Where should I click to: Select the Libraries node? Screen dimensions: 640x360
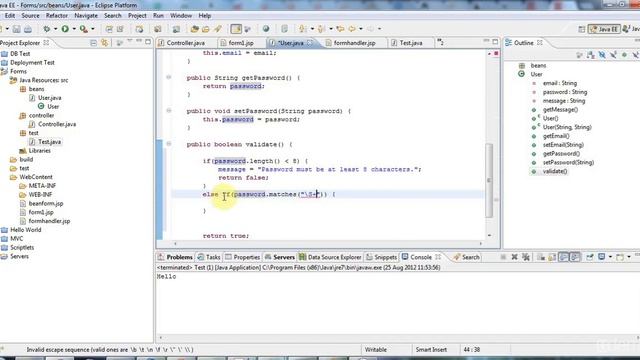40,151
